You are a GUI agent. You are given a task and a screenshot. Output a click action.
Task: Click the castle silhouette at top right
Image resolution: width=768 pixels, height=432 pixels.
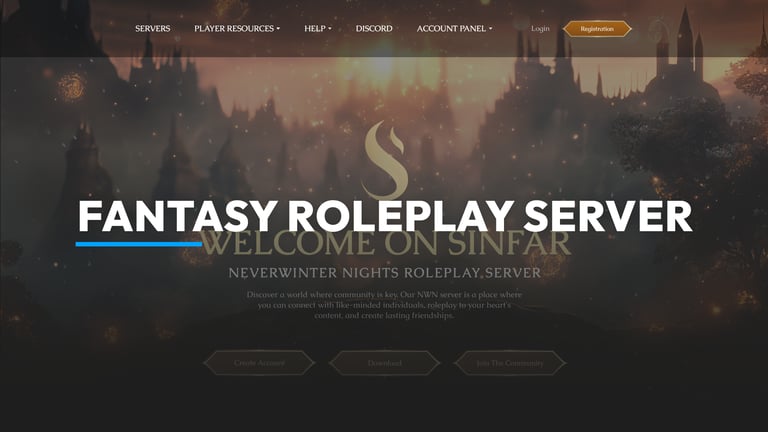[x=681, y=54]
